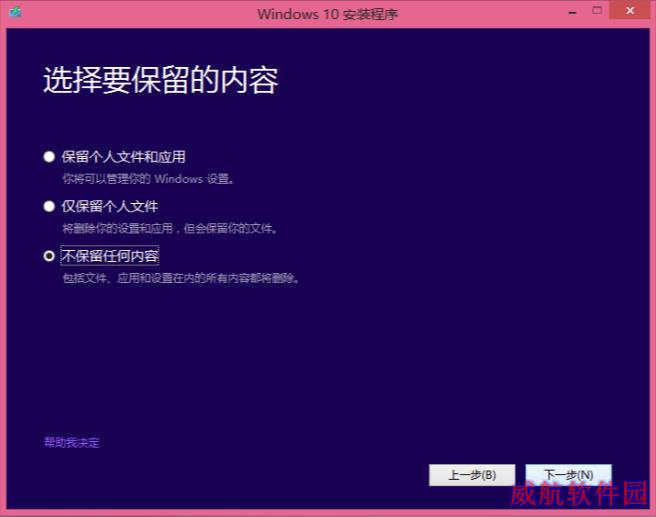The height and width of the screenshot is (517, 656).
Task: Click the Windows 10 setup title bar icon
Action: point(15,12)
